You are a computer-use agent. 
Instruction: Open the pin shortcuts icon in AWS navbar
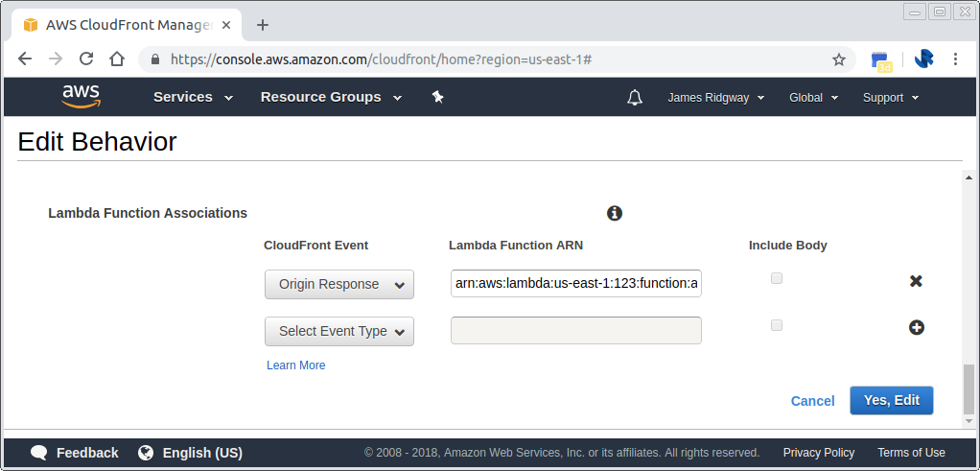click(x=437, y=97)
